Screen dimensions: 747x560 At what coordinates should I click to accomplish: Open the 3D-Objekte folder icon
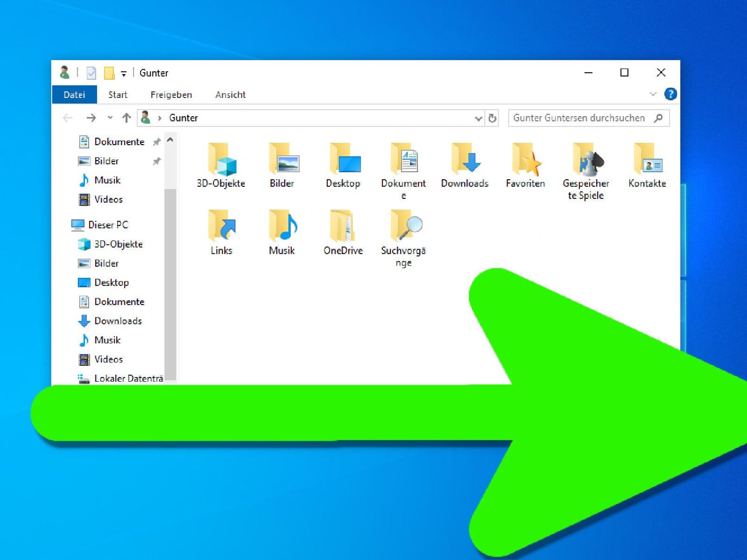pos(221,161)
